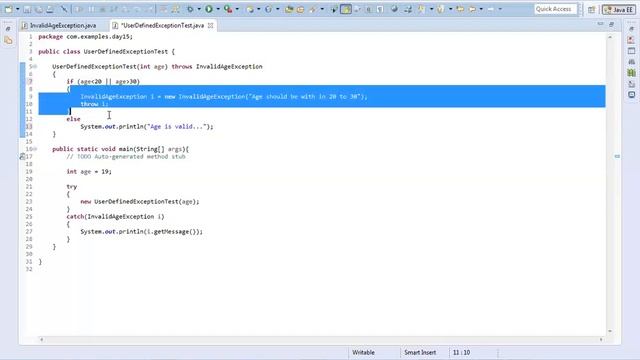The height and width of the screenshot is (360, 640).
Task: Click the Open Type folder icon
Action: pos(289,9)
